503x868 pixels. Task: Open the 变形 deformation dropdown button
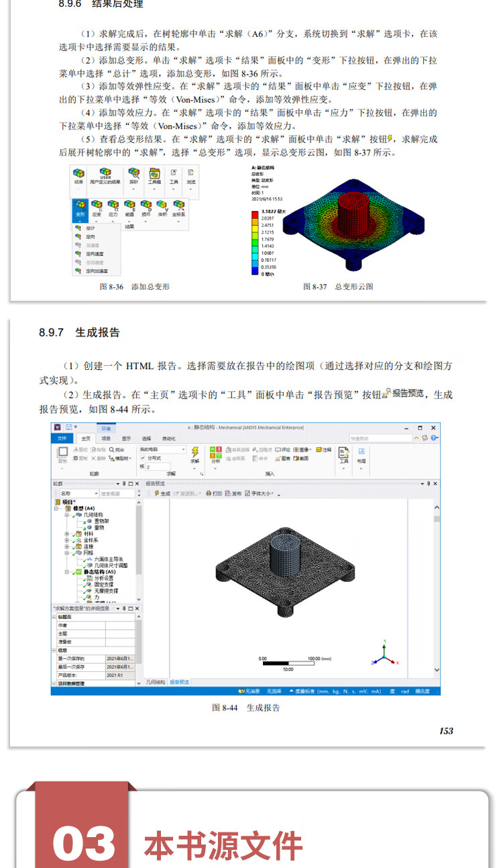(80, 210)
